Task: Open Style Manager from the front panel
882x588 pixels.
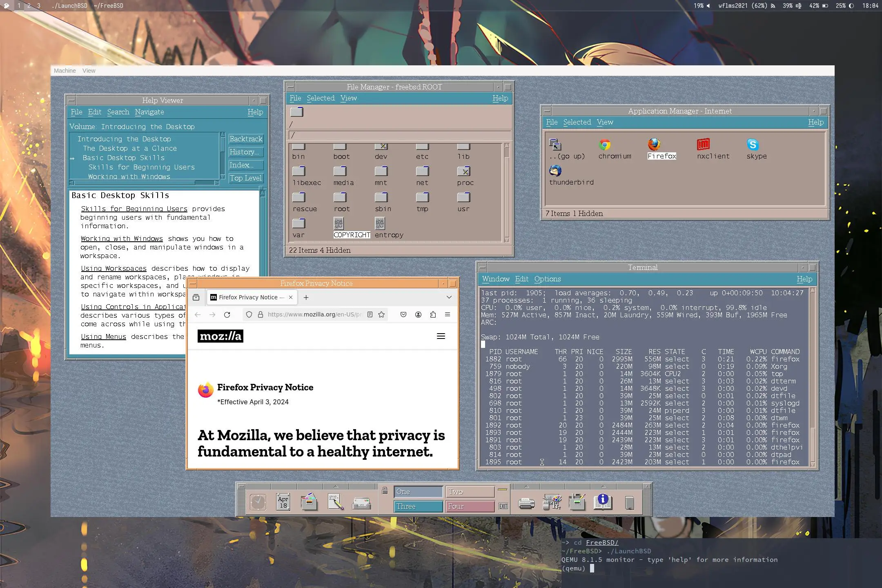Action: [552, 502]
